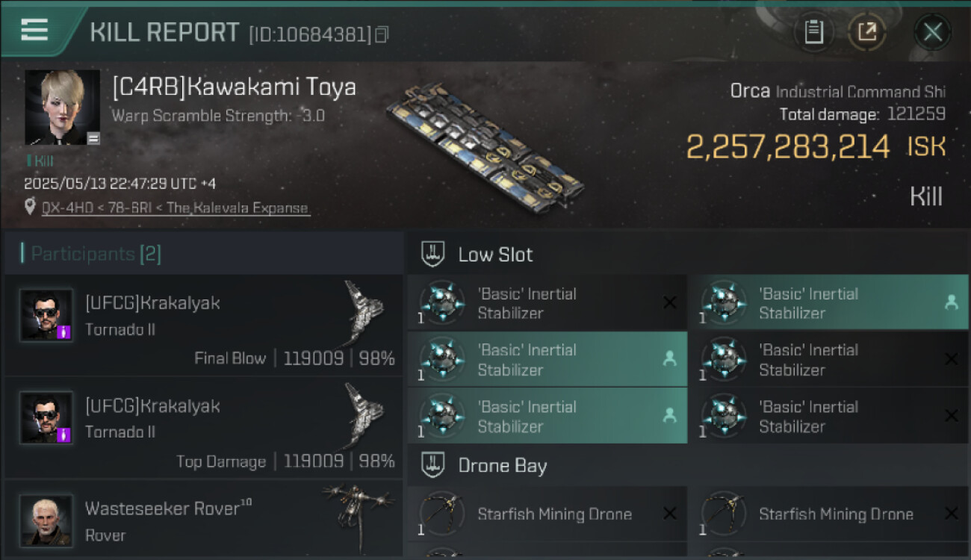The width and height of the screenshot is (971, 560).
Task: Open Kawakami Toya's pilot portrait
Action: (62, 107)
